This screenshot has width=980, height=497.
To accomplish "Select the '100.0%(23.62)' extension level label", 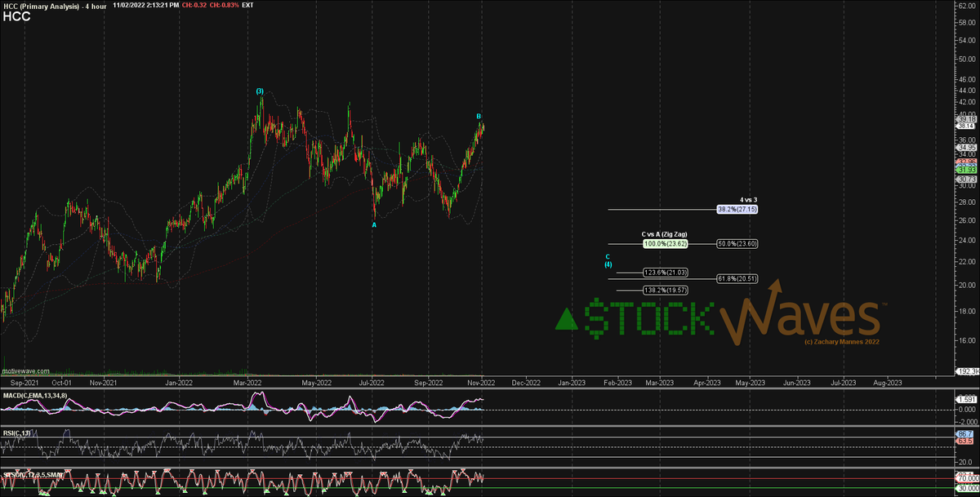I will tap(667, 243).
